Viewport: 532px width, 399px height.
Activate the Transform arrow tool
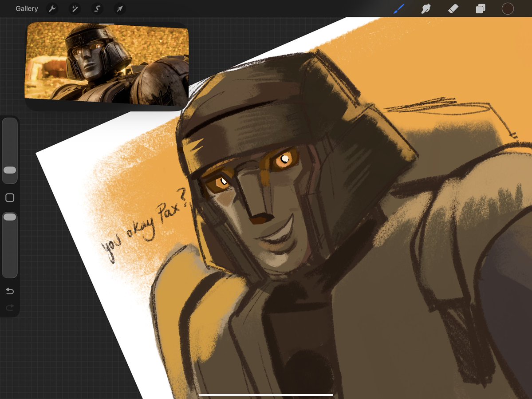[120, 8]
